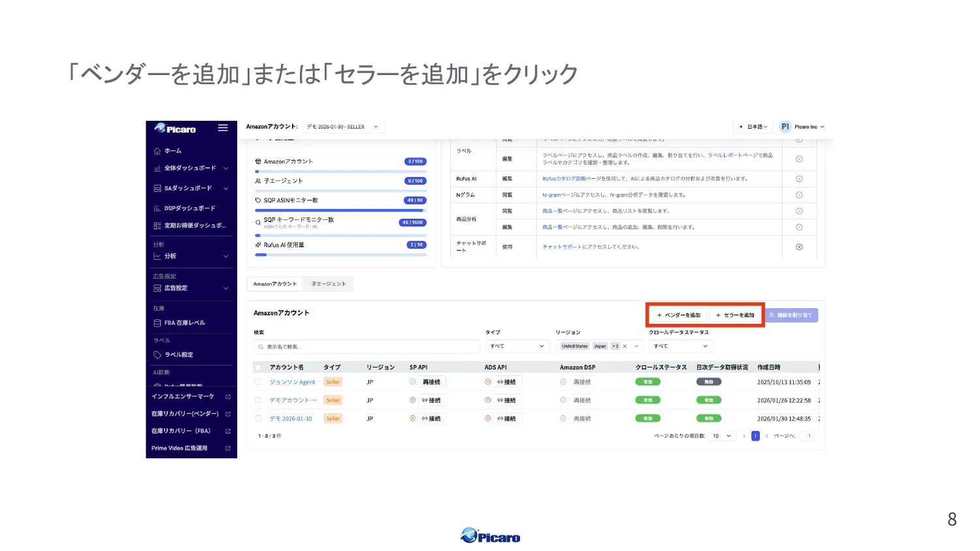Click the ラベルレポート link in permissions
The width and height of the screenshot is (980, 551).
pos(727,155)
